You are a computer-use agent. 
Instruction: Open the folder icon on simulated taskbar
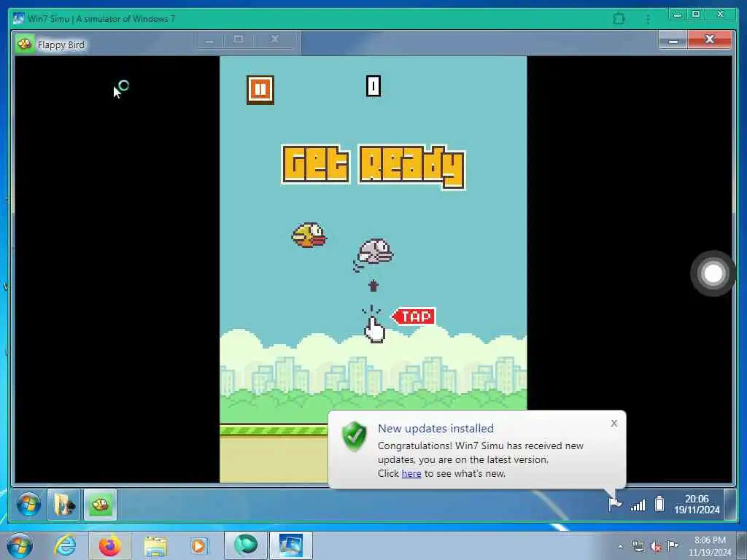(64, 505)
